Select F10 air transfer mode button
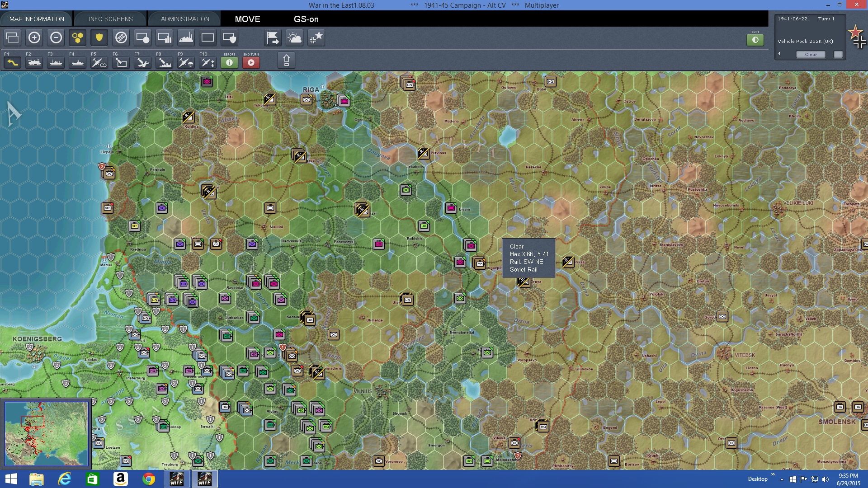 [208, 63]
